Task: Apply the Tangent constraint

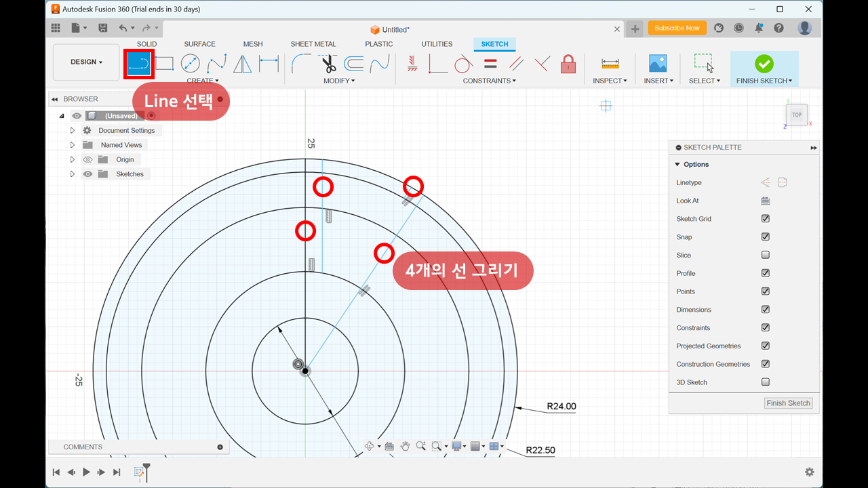Action: tap(463, 64)
